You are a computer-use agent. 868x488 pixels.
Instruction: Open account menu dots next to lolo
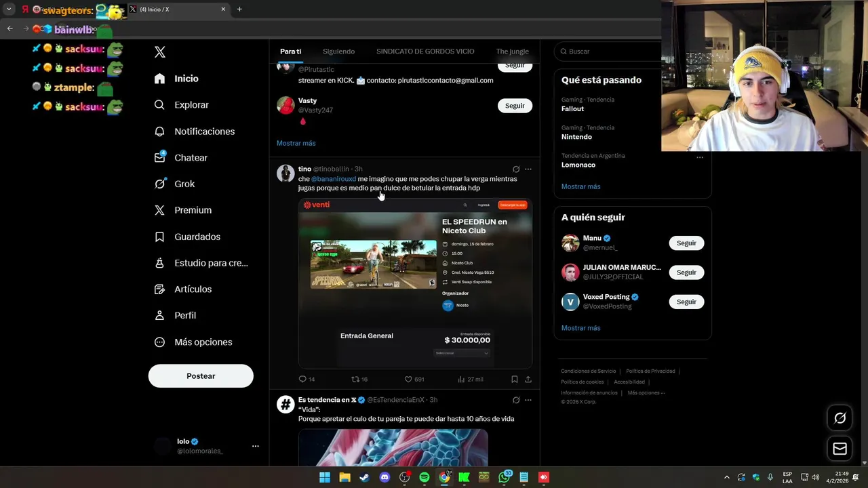point(256,446)
